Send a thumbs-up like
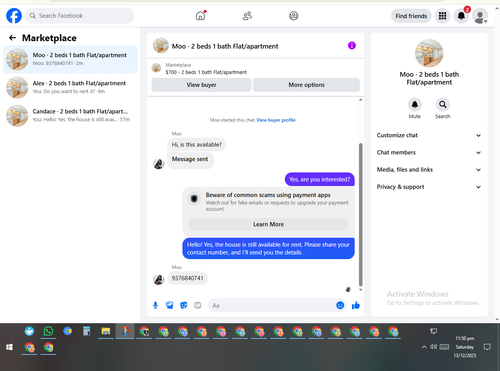 (356, 305)
